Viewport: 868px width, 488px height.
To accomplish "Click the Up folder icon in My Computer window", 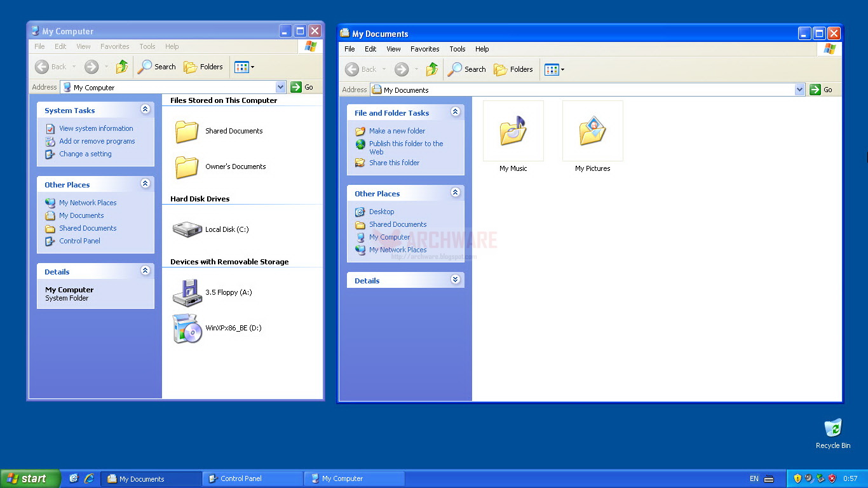I will click(x=122, y=67).
